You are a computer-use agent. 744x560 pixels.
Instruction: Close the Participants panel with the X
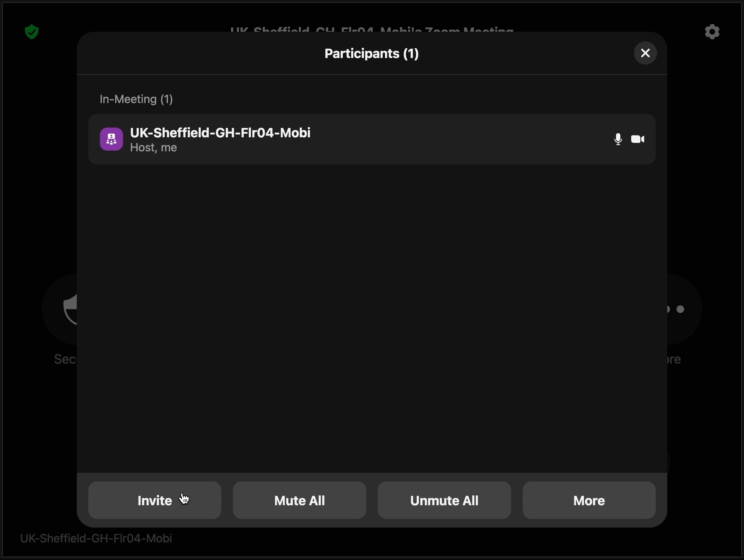coord(645,53)
